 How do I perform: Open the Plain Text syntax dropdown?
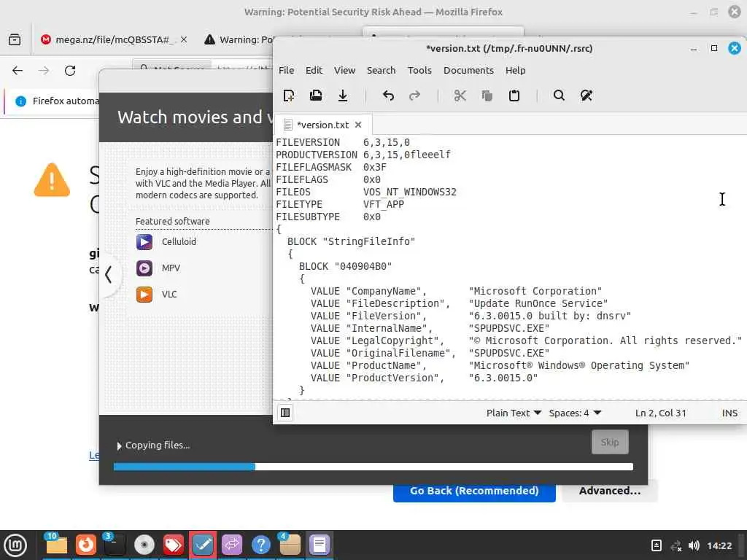(x=514, y=413)
